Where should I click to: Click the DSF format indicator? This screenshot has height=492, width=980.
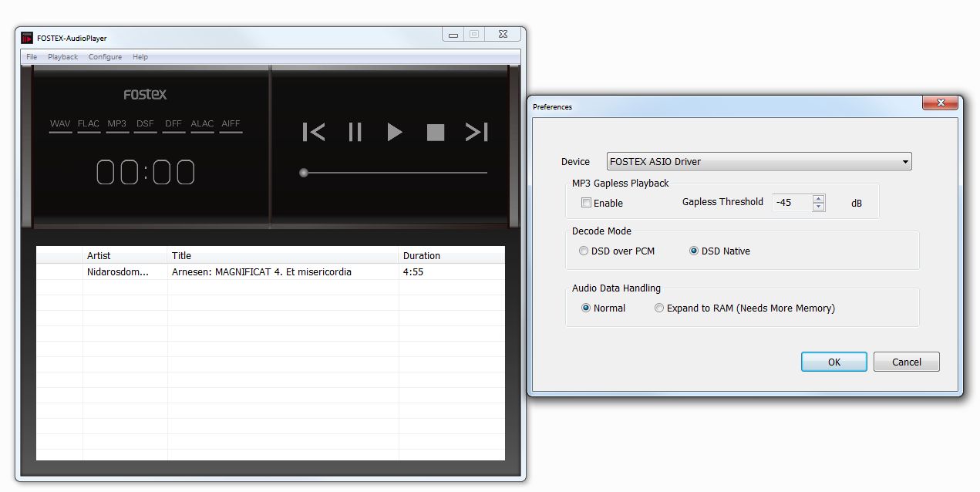pyautogui.click(x=145, y=124)
